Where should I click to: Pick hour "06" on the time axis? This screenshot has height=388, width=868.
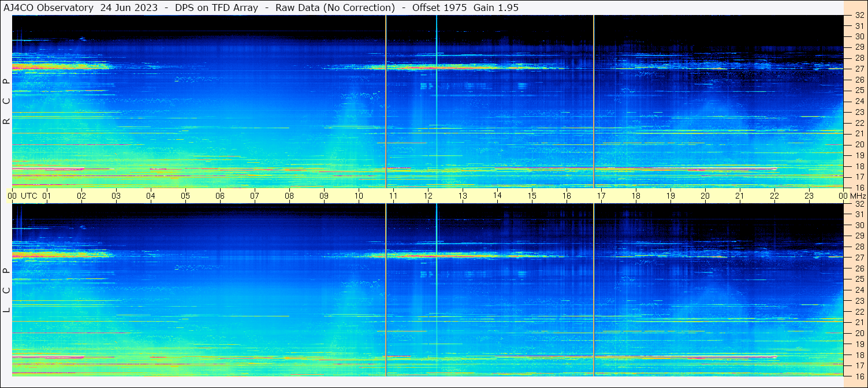tap(220, 196)
